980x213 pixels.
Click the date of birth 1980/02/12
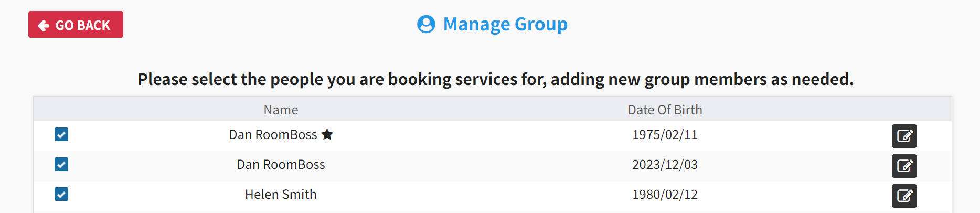click(x=665, y=195)
